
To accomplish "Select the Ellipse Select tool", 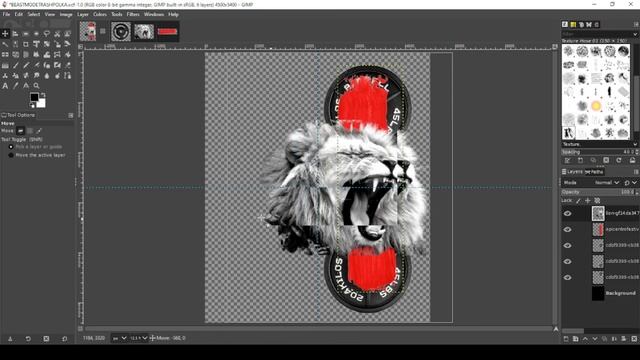I will pos(36,34).
